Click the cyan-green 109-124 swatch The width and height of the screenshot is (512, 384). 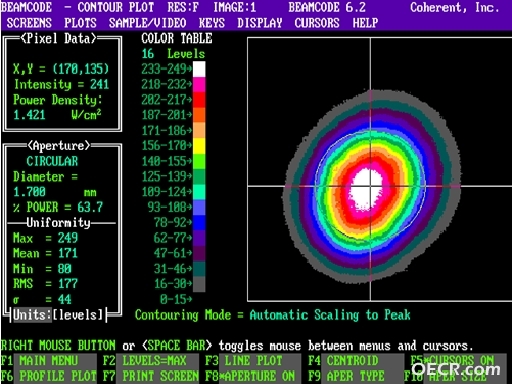click(199, 192)
